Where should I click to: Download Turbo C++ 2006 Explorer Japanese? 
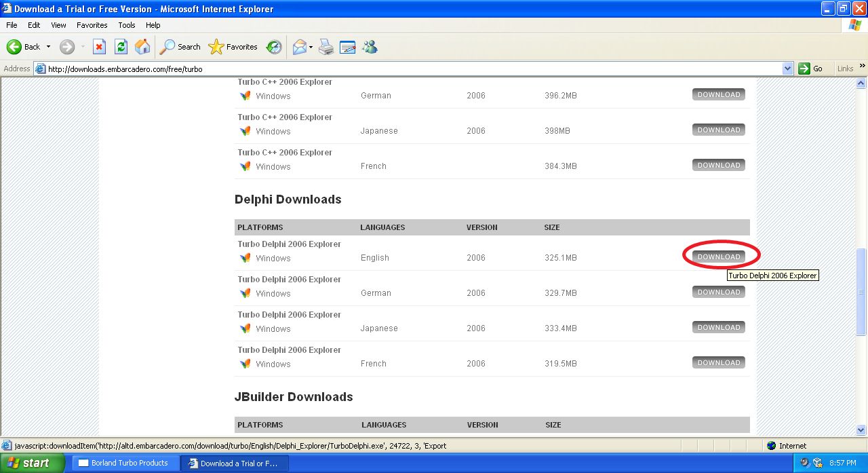719,130
